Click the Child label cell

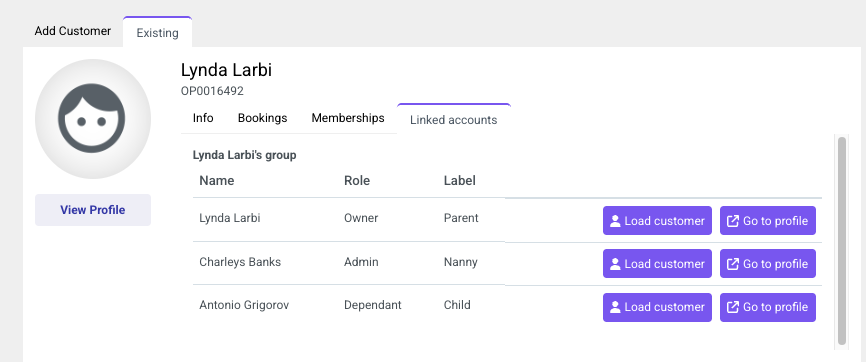(x=457, y=305)
